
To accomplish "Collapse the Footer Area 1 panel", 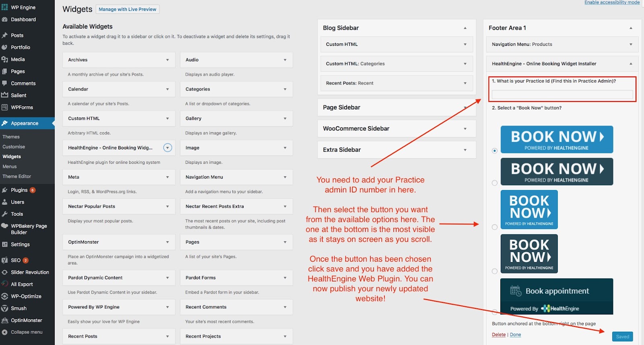I will (631, 28).
